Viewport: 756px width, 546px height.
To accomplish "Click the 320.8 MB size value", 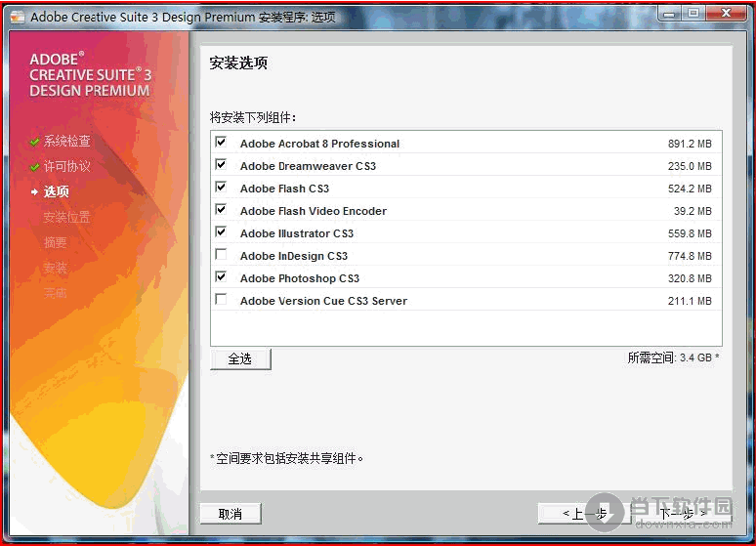I will [690, 278].
